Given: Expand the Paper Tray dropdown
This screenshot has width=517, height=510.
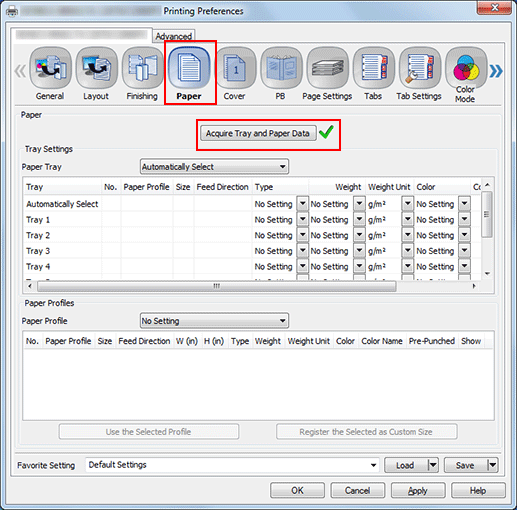Looking at the screenshot, I should (214, 167).
